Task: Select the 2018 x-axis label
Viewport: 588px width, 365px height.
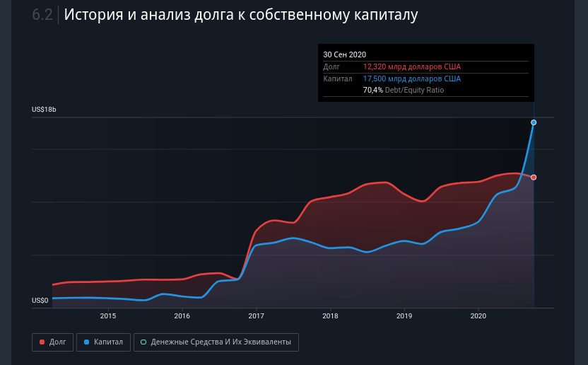Action: click(x=330, y=316)
